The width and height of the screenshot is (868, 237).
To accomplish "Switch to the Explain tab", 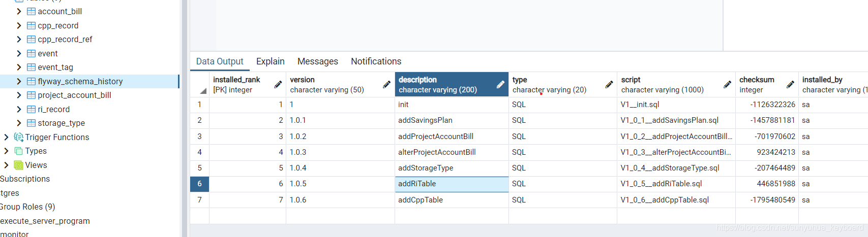I will pos(271,61).
